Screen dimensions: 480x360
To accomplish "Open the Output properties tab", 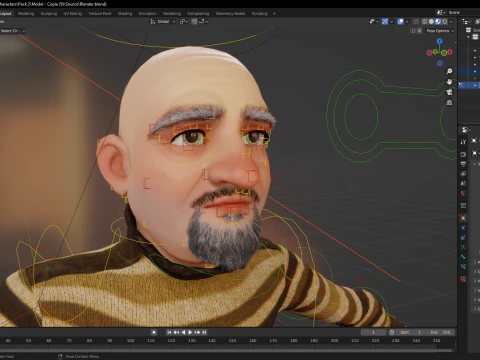I will click(x=463, y=164).
